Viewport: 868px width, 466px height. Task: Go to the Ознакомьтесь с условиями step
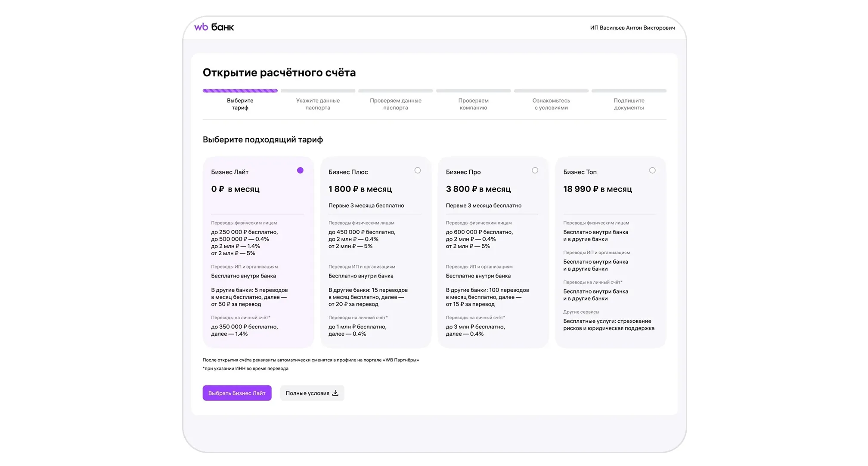point(551,104)
